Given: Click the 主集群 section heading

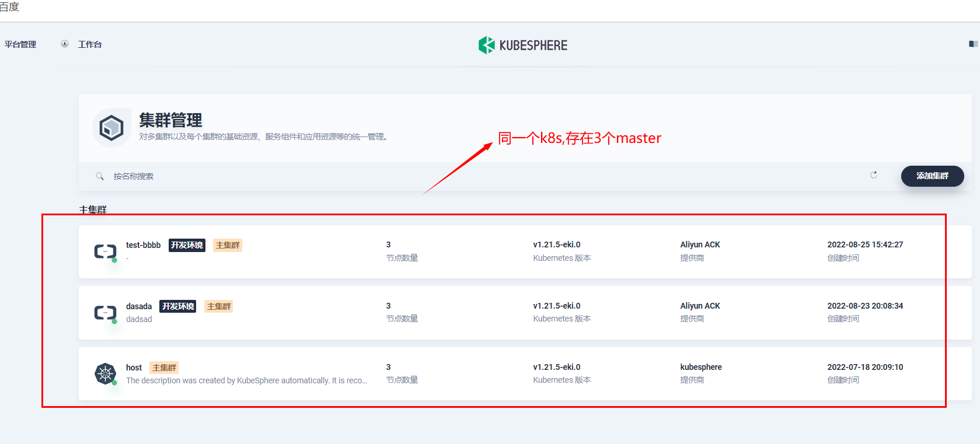Looking at the screenshot, I should click(x=93, y=209).
